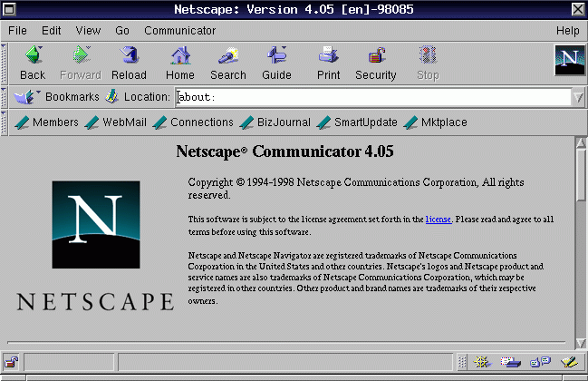Click the vertical scrollbar thumb
Screen dimensions: 588x381
pyautogui.click(x=581, y=176)
